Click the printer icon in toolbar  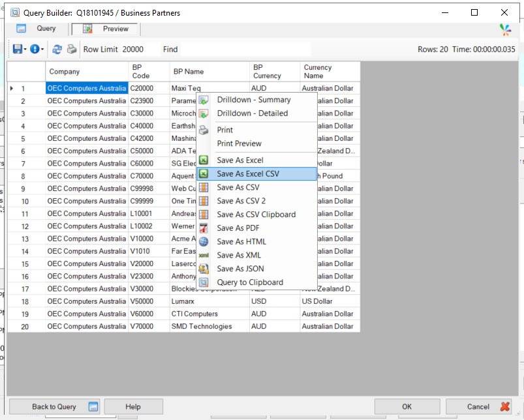[x=72, y=50]
